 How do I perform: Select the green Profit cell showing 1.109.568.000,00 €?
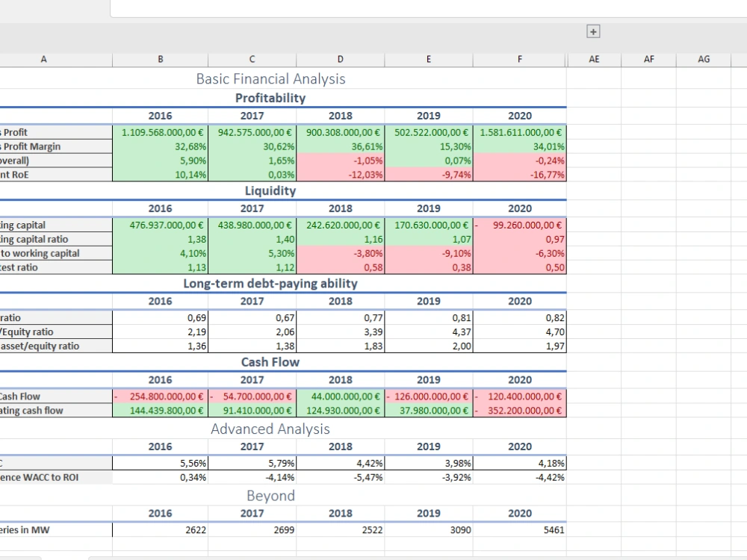(160, 131)
